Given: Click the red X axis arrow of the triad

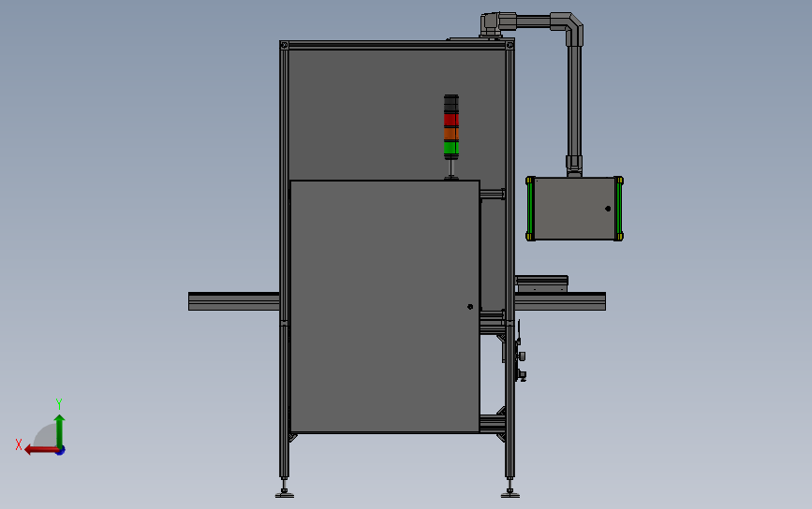Looking at the screenshot, I should click(x=41, y=450).
